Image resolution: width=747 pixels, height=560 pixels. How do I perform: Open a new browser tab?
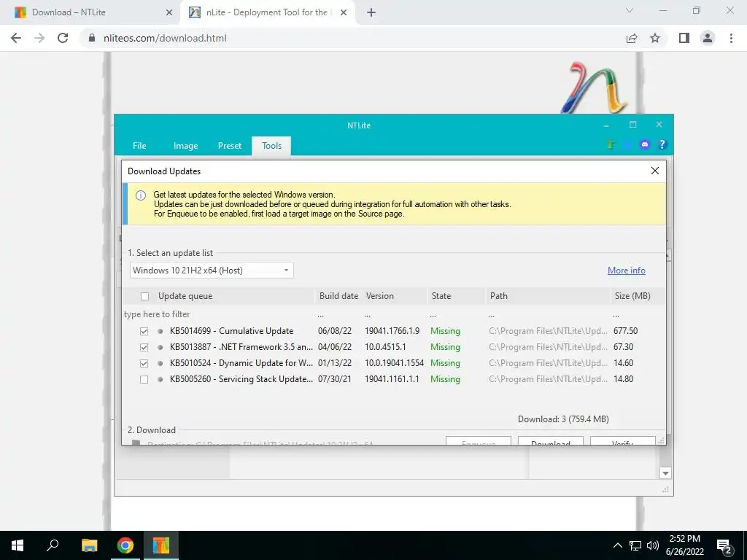(371, 12)
